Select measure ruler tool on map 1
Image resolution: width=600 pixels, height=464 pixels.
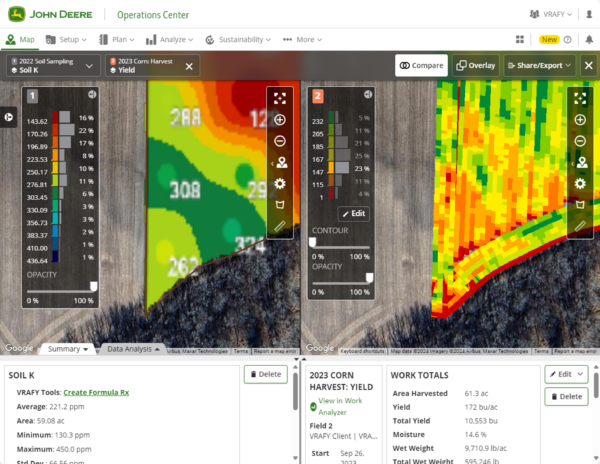[x=280, y=226]
